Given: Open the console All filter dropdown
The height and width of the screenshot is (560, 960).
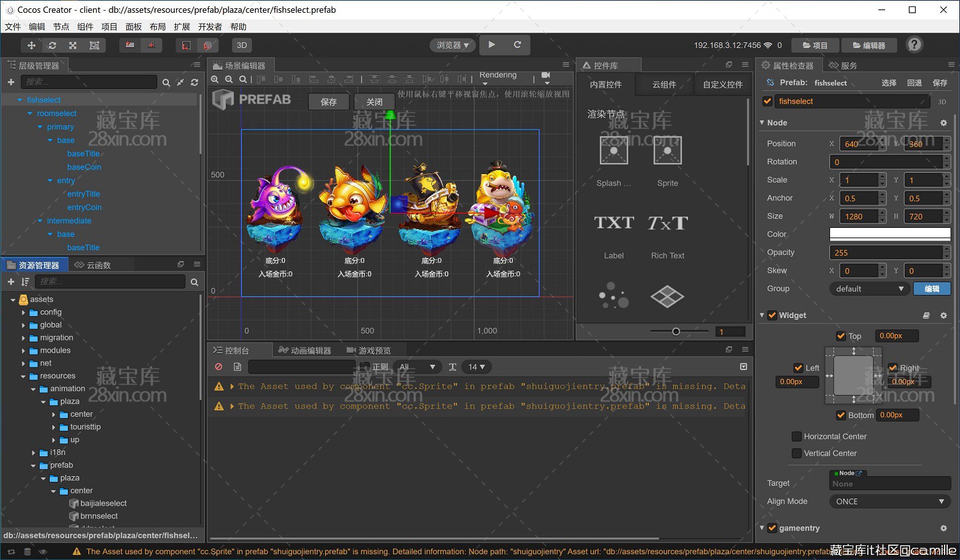Looking at the screenshot, I should pos(417,367).
